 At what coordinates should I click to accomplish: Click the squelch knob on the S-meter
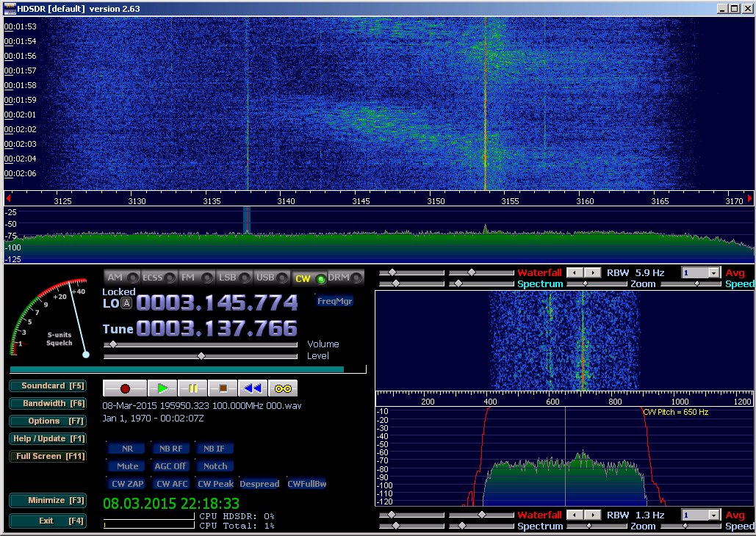pos(86,355)
